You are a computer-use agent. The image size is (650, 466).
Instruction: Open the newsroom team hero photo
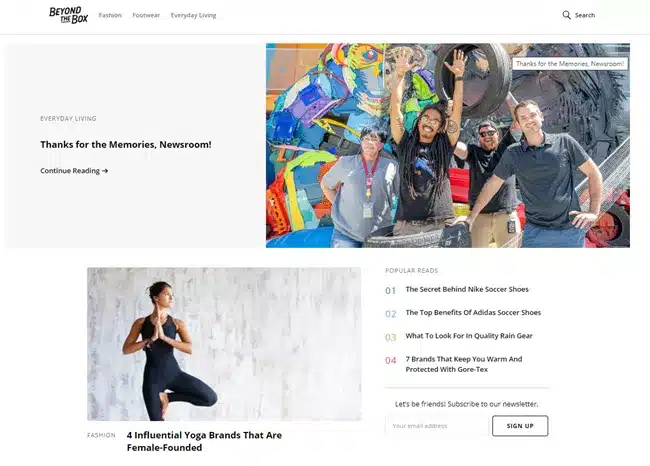click(x=448, y=146)
